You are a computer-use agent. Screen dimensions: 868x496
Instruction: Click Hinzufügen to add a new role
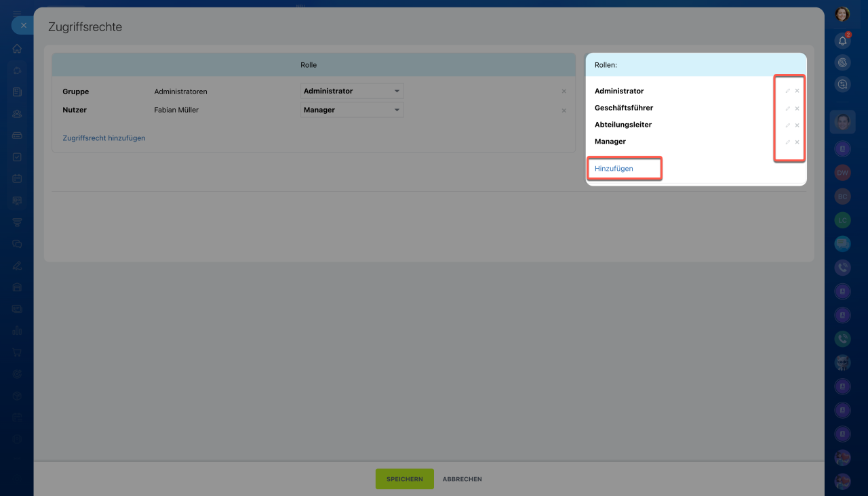(614, 169)
